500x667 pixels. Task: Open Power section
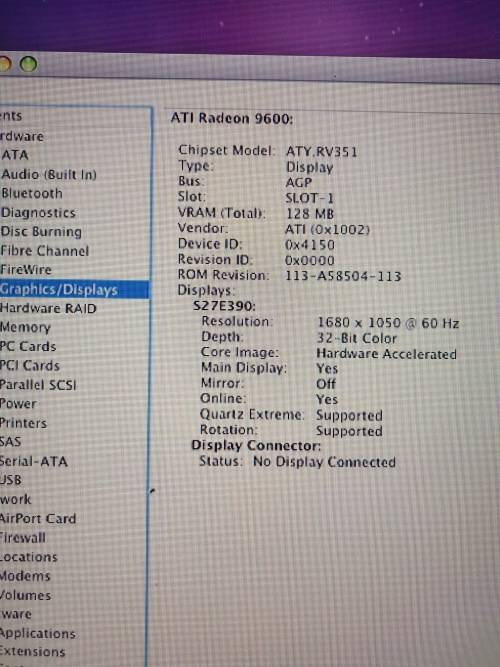18,404
